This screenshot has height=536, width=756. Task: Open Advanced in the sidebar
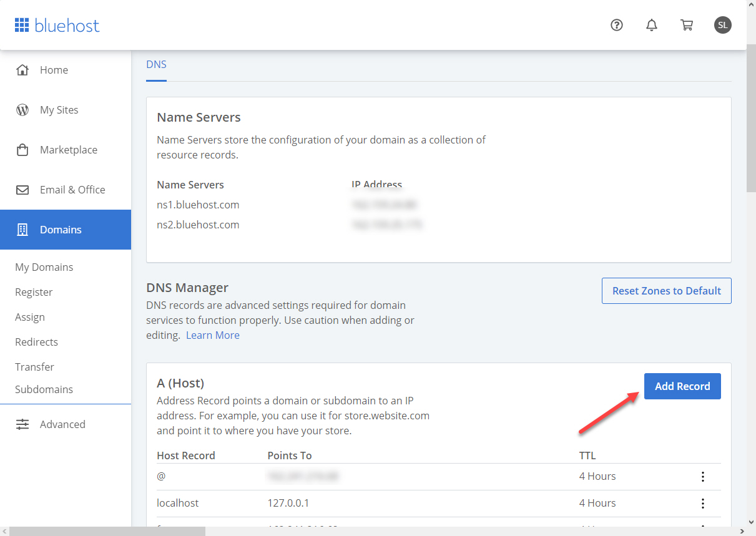pos(66,424)
